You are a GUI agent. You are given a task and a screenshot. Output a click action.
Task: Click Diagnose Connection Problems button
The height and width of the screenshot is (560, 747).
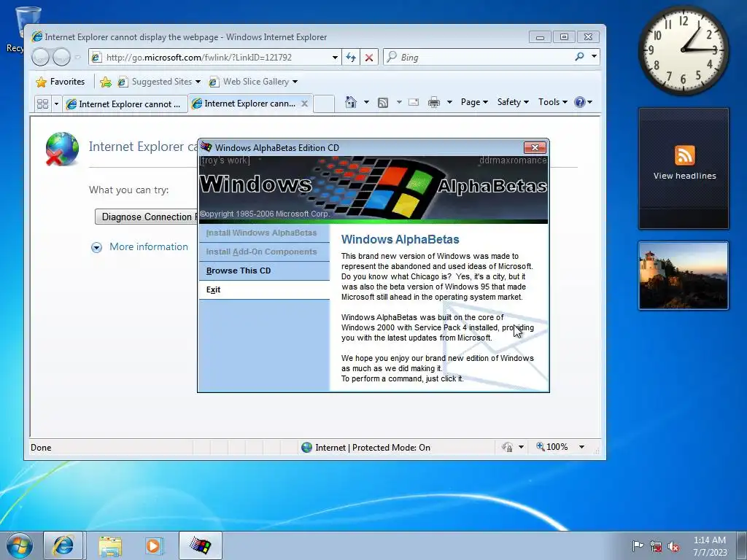pyautogui.click(x=147, y=217)
